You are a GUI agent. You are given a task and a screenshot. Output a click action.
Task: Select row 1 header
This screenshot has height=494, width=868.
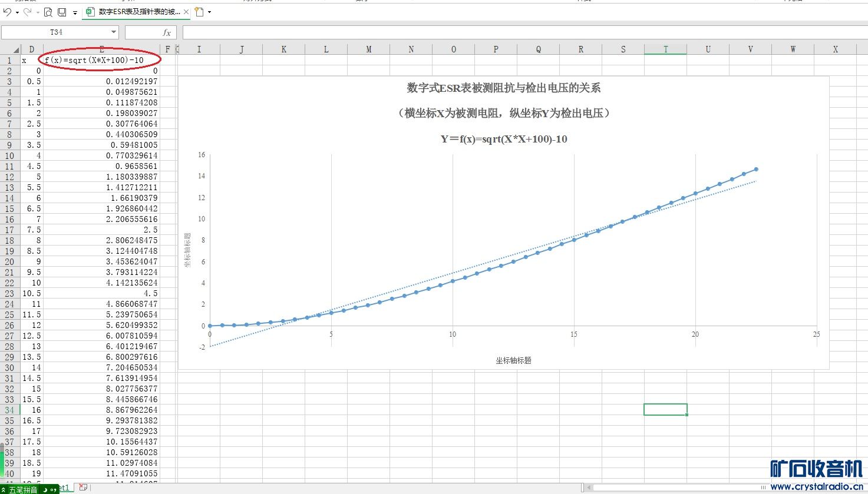9,60
